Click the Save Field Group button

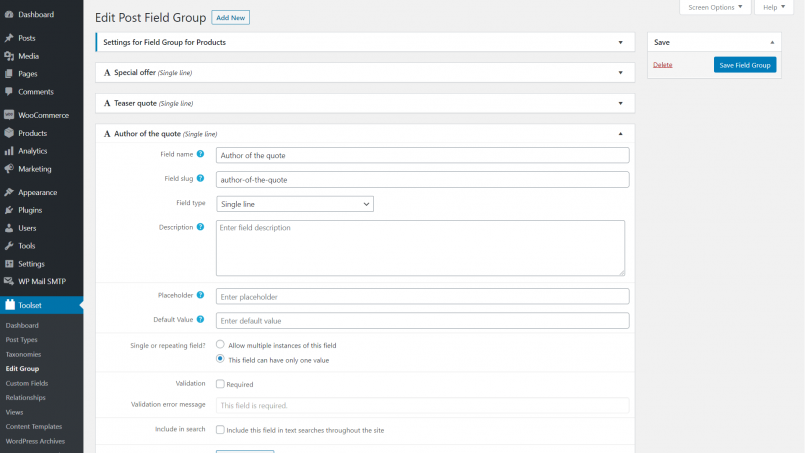(x=745, y=65)
